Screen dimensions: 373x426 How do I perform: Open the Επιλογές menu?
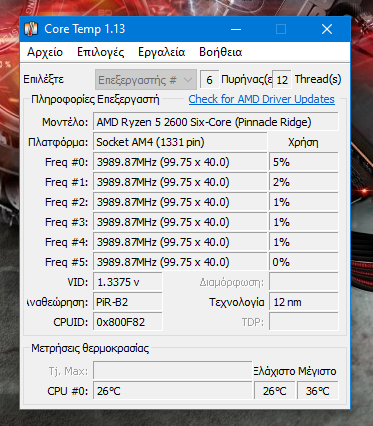(101, 52)
